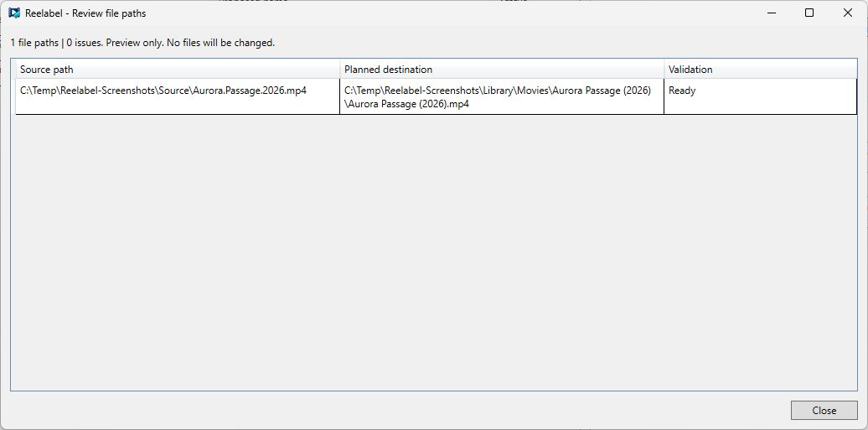The image size is (868, 430).
Task: Click the Planned destination column header
Action: pyautogui.click(x=502, y=70)
